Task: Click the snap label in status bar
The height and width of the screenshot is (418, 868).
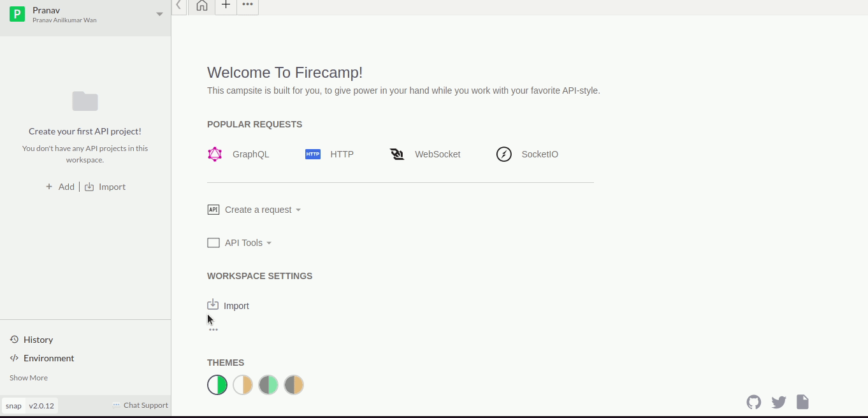Action: [13, 406]
